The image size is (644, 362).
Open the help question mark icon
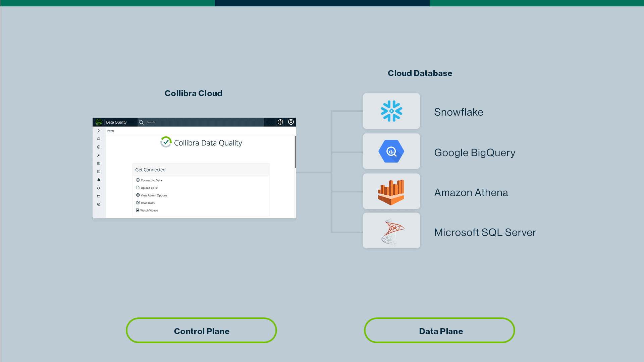pos(280,122)
